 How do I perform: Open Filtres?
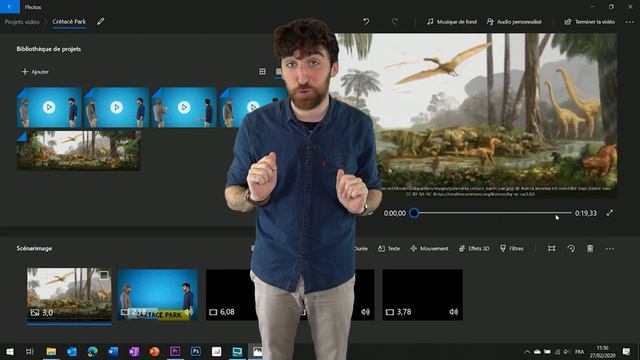pos(512,249)
